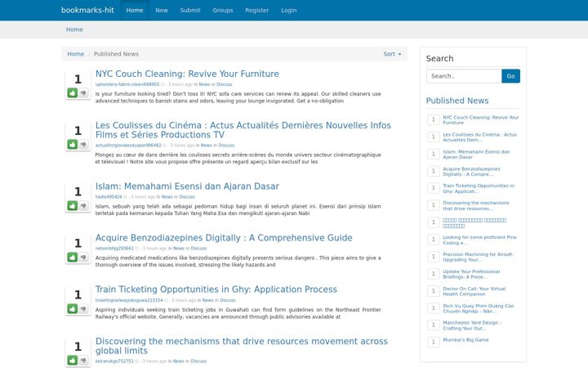Open Islam: Memahami Esensi article title
The height and width of the screenshot is (368, 588).
point(187,186)
